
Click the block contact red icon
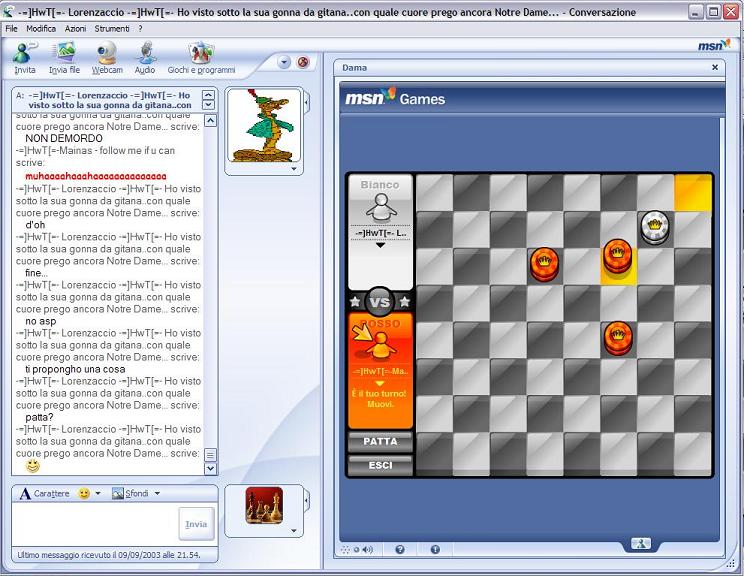(x=303, y=62)
